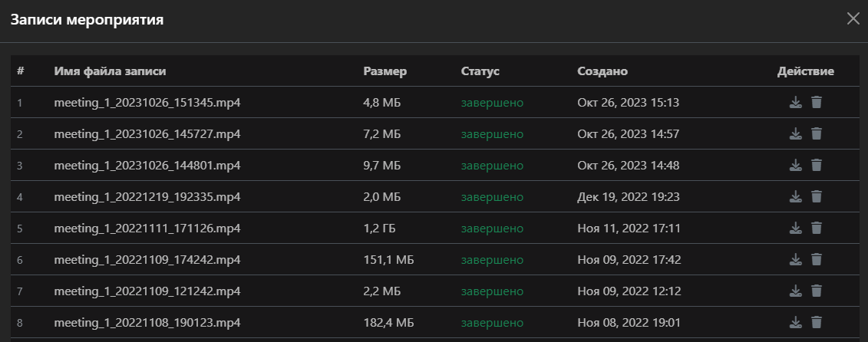Image resolution: width=868 pixels, height=342 pixels.
Task: Delete recording meeting_1_20221111_171126.mp4
Action: pyautogui.click(x=817, y=228)
